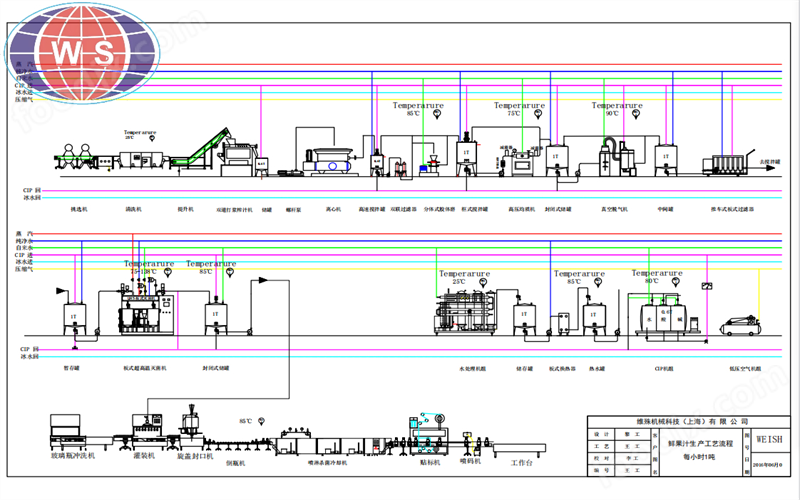The image size is (800, 500).
Task: Select the plate heat exchanger (板式换热器) icon
Action: point(561,320)
